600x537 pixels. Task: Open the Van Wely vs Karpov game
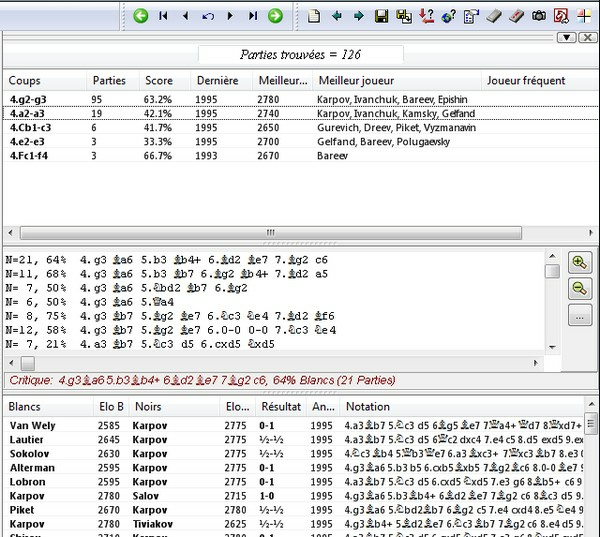(30, 425)
